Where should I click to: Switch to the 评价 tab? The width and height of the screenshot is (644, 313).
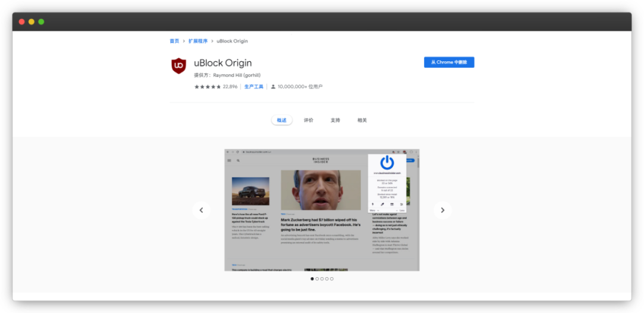(x=308, y=120)
